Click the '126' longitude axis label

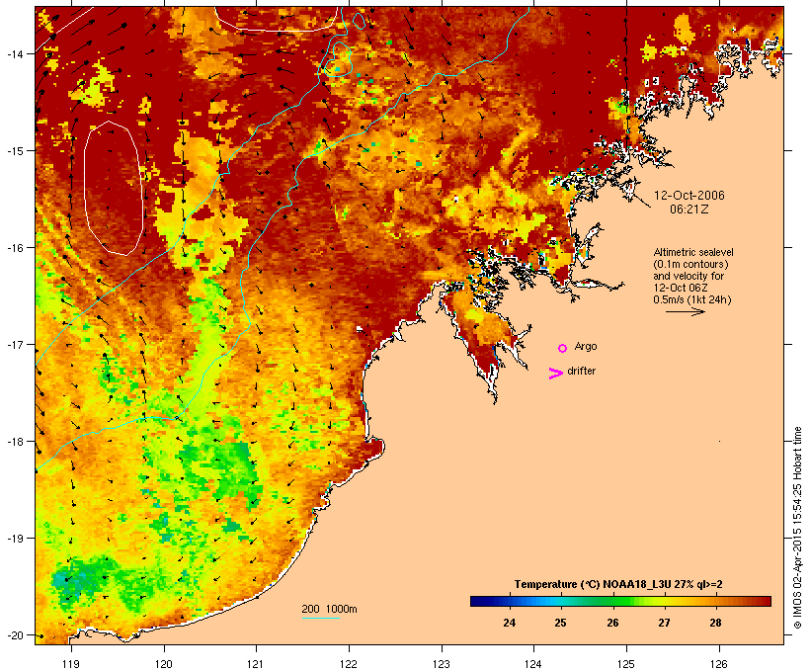(x=719, y=664)
